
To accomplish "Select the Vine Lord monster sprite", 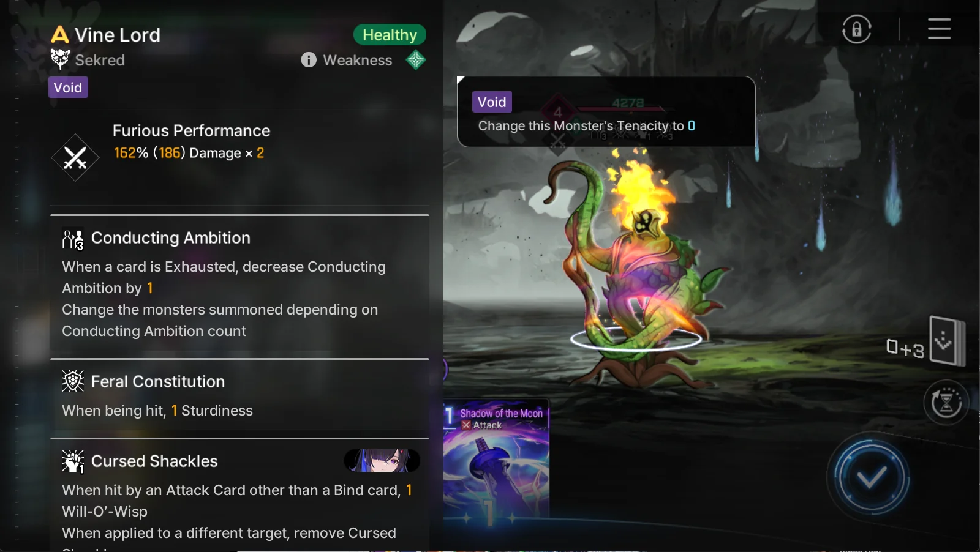I will (x=637, y=263).
